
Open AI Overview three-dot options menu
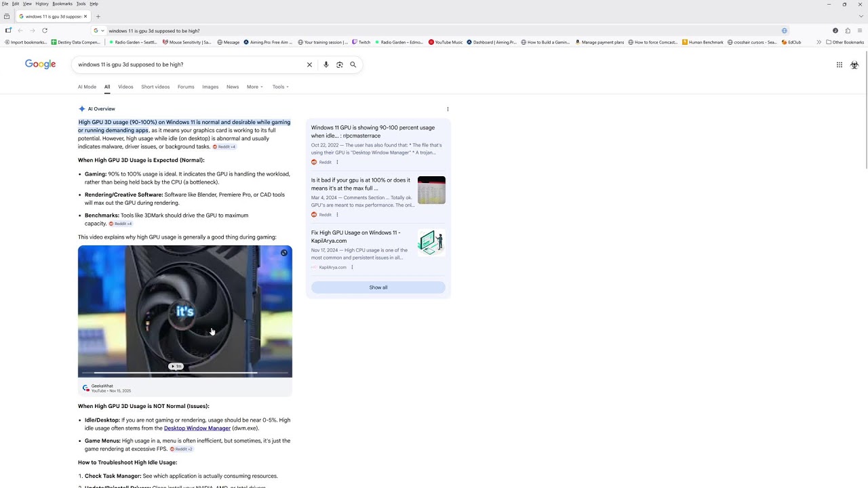(448, 109)
